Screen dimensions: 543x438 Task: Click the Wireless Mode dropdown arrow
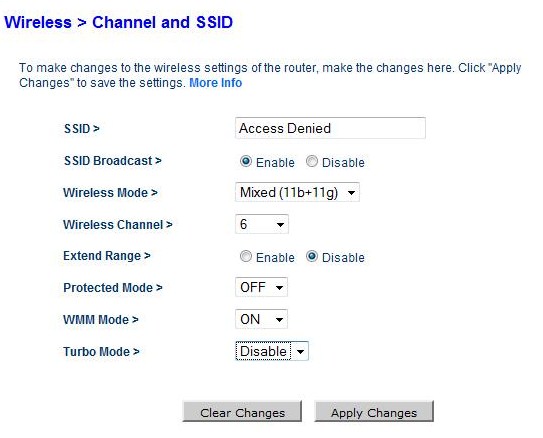(351, 193)
